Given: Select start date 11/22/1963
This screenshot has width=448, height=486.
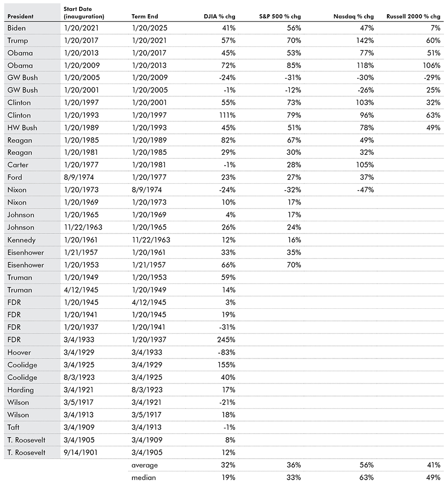Looking at the screenshot, I should pyautogui.click(x=83, y=228).
